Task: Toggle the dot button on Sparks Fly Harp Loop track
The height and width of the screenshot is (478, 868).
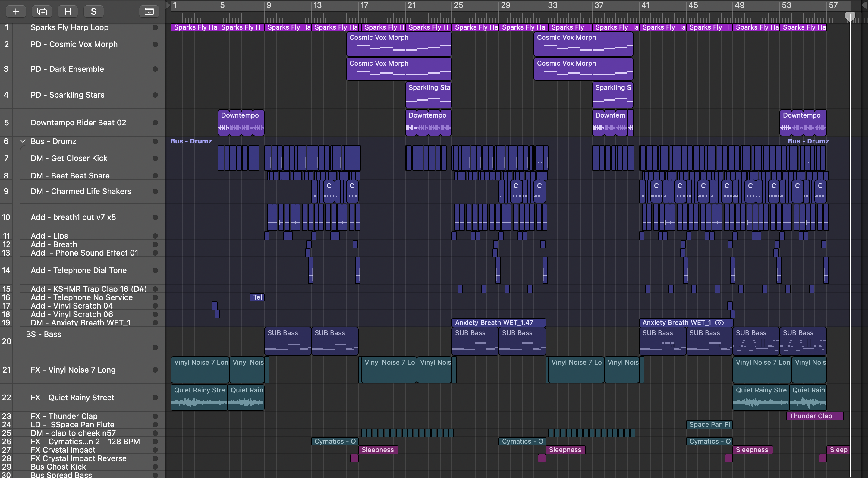Action: 155,27
